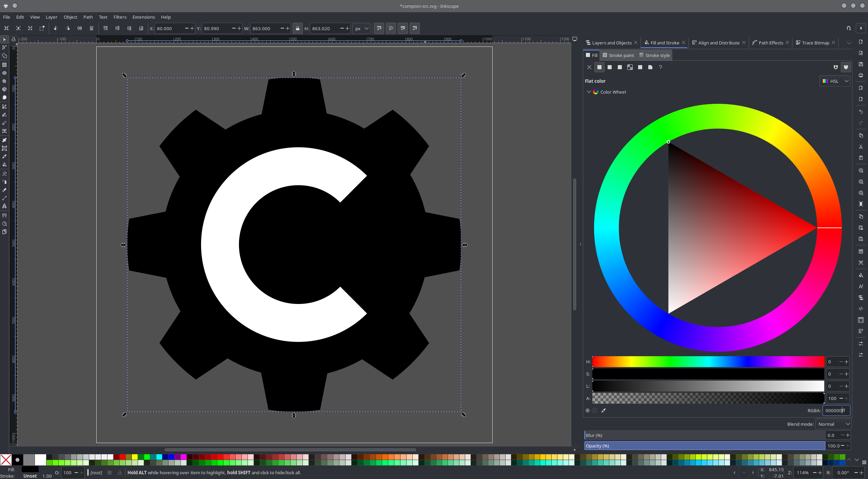868x479 pixels.
Task: Select the Paint bucket fill tool
Action: pyautogui.click(x=4, y=165)
